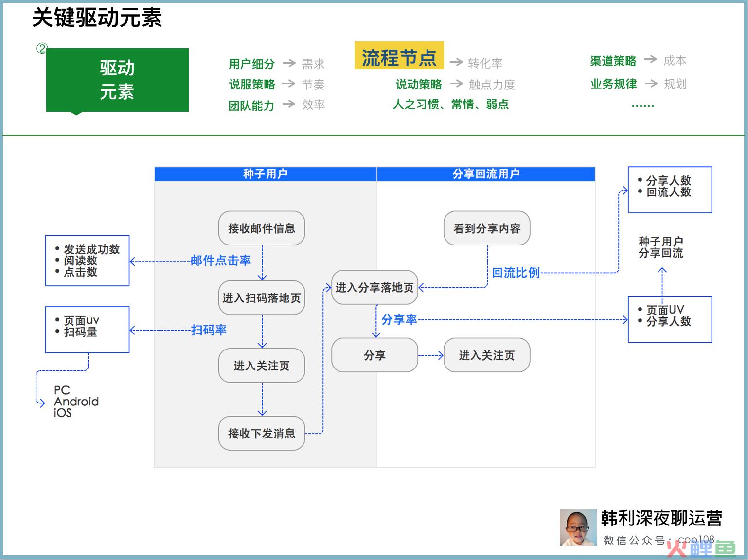Click the 规划 gray label
Viewport: 748px width, 560px height.
676,84
